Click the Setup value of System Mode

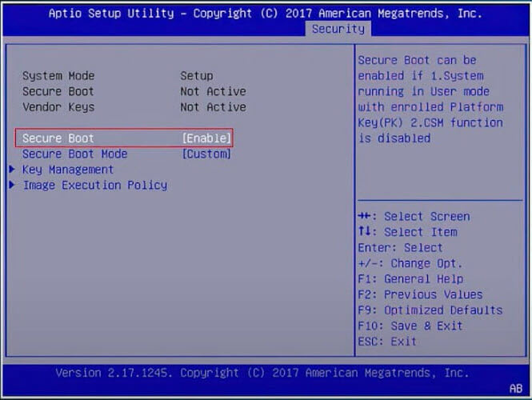(197, 76)
